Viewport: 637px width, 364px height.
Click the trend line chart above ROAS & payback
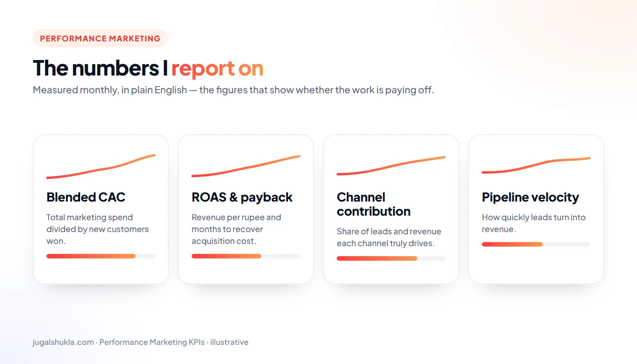click(246, 166)
